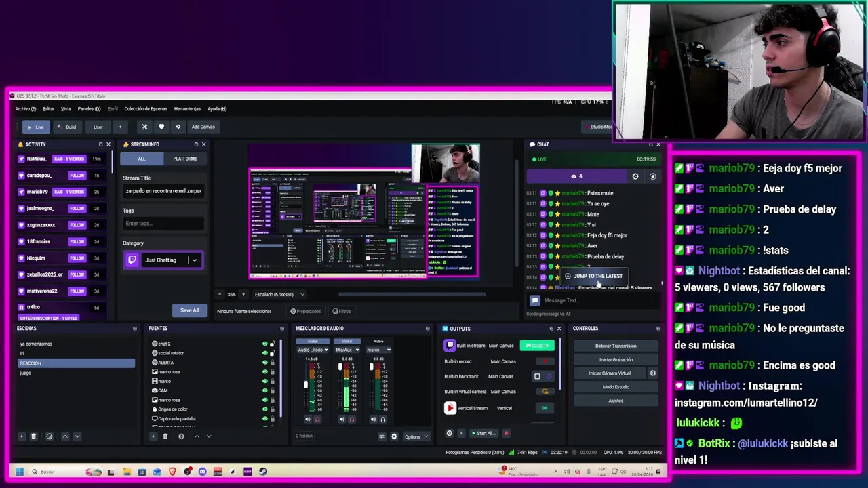
Task: Adjust Mic/Aux volume fader
Action: (x=340, y=367)
